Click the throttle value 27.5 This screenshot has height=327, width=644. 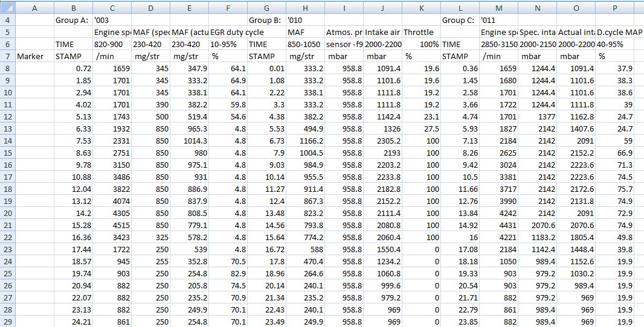421,129
